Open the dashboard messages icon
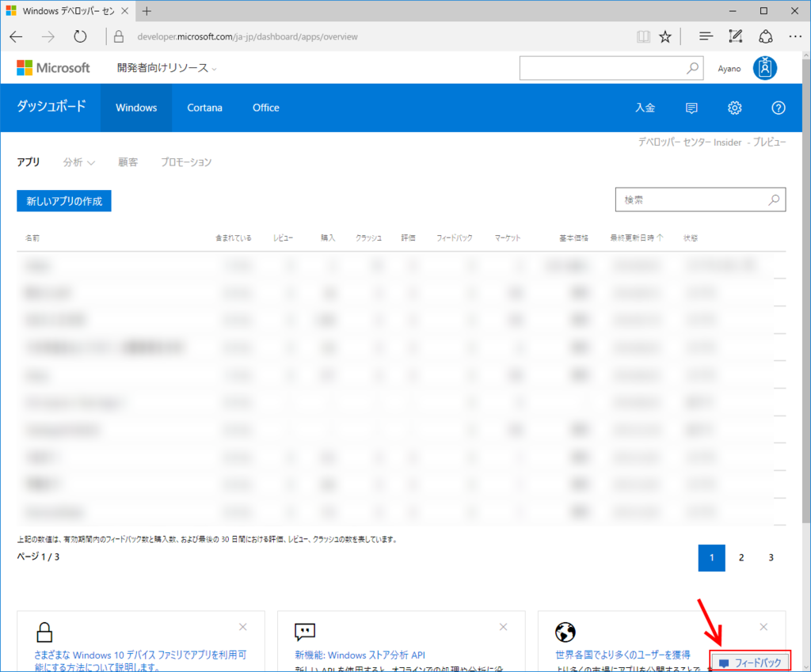811x672 pixels. click(691, 108)
